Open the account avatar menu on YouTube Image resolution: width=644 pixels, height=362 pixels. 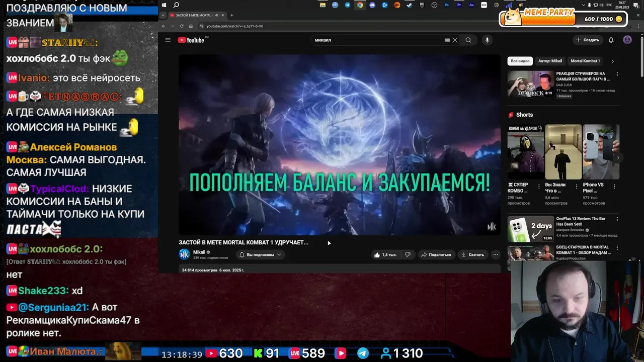point(627,40)
